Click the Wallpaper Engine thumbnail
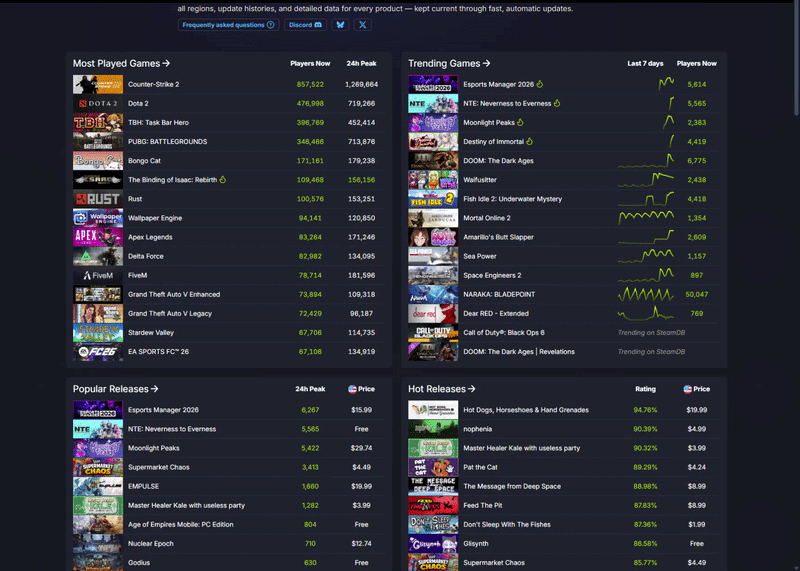 (x=98, y=218)
